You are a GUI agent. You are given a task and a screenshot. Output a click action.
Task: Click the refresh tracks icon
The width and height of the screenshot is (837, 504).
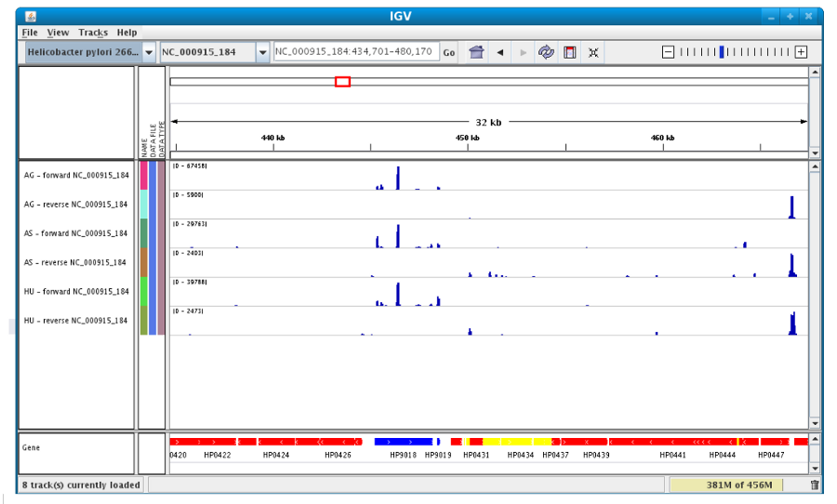[x=546, y=52]
